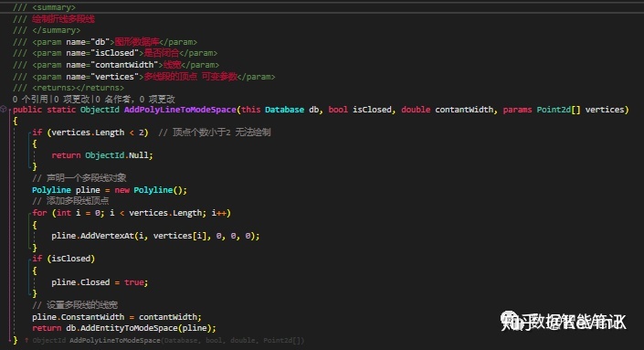
Task: Click the "<returns></returns>" doc tag line
Action: coord(78,88)
